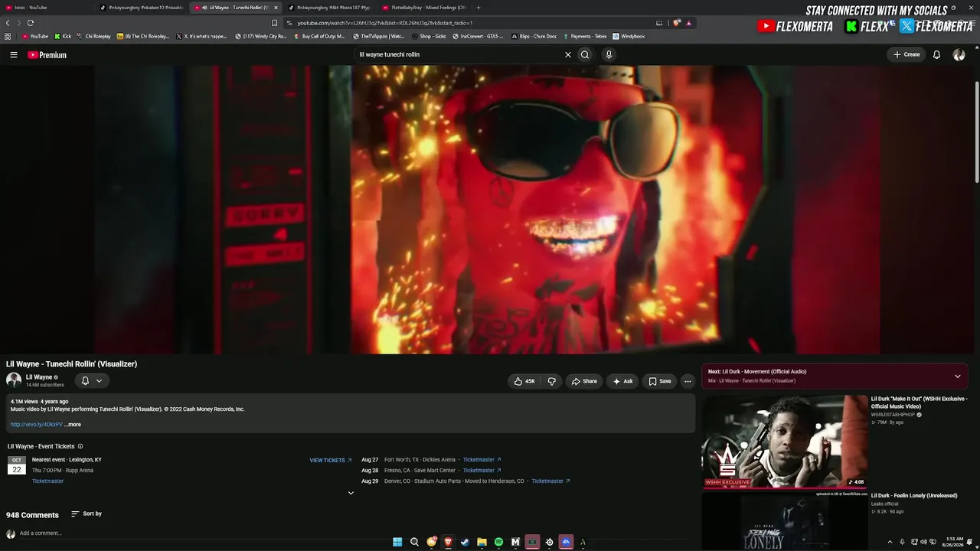The width and height of the screenshot is (980, 551).
Task: Save the video to a playlist
Action: click(x=659, y=381)
